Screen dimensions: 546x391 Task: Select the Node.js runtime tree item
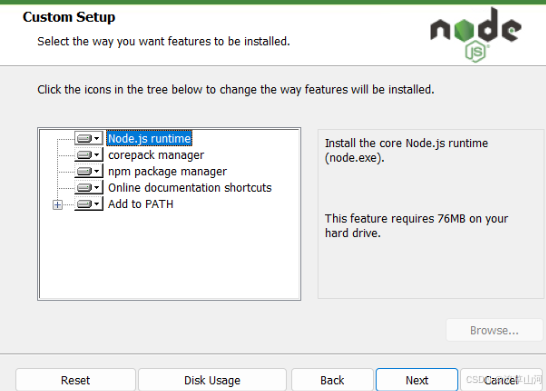149,139
